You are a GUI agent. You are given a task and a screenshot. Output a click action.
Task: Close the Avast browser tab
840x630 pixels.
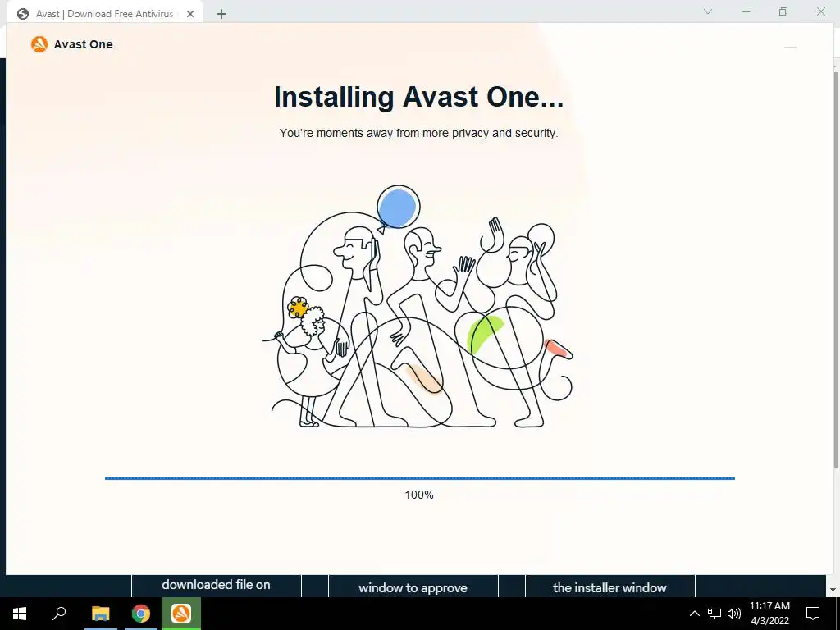coord(190,14)
